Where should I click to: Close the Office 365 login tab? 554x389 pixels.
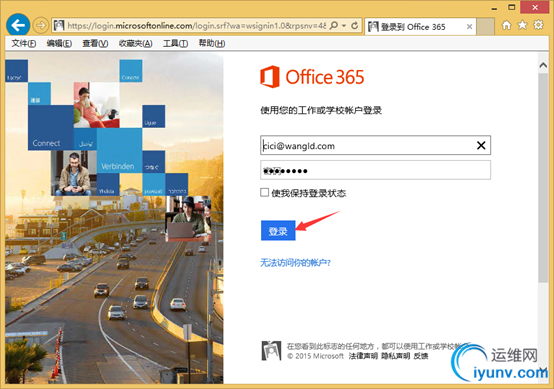469,26
